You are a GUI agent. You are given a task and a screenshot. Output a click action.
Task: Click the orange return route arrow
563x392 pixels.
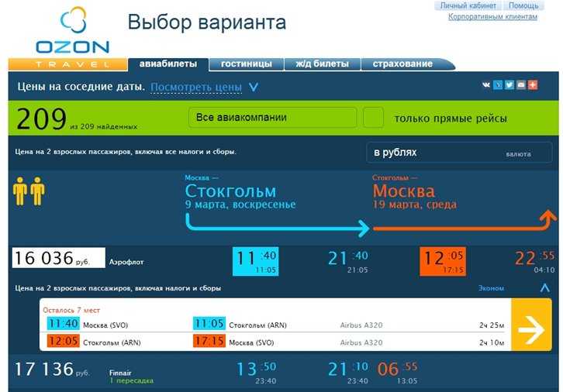point(465,221)
